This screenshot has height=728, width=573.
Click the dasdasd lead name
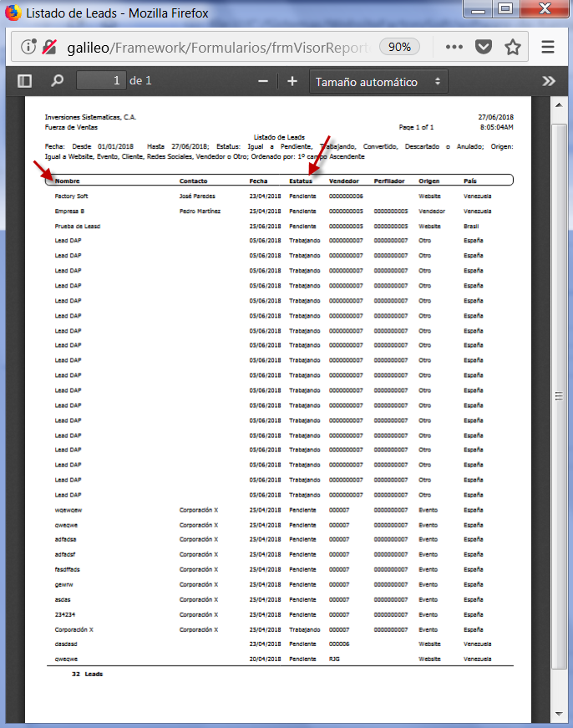pyautogui.click(x=66, y=644)
